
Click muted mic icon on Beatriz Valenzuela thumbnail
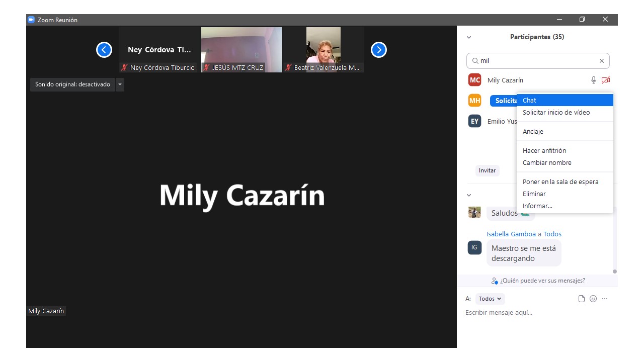point(288,67)
